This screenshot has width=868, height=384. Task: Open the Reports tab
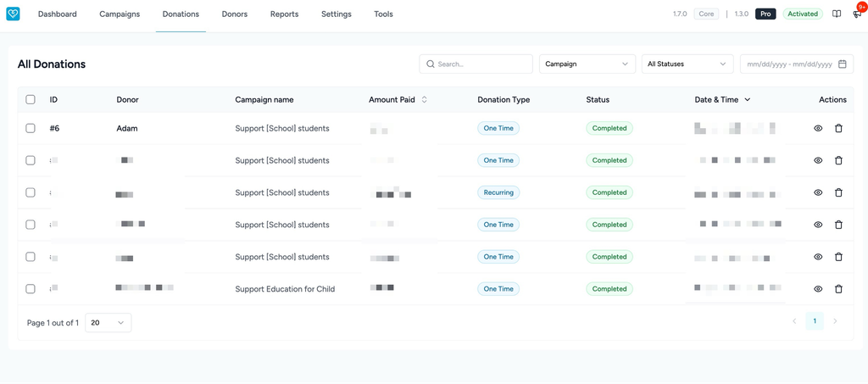pyautogui.click(x=285, y=14)
